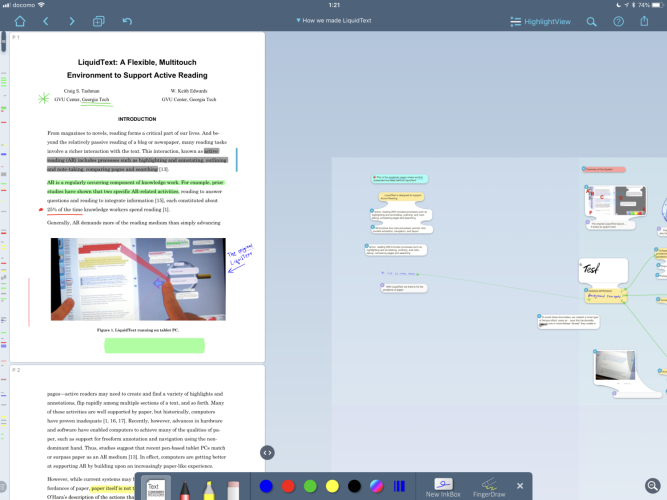
Task: Navigate forward with right chevron
Action: (x=72, y=21)
